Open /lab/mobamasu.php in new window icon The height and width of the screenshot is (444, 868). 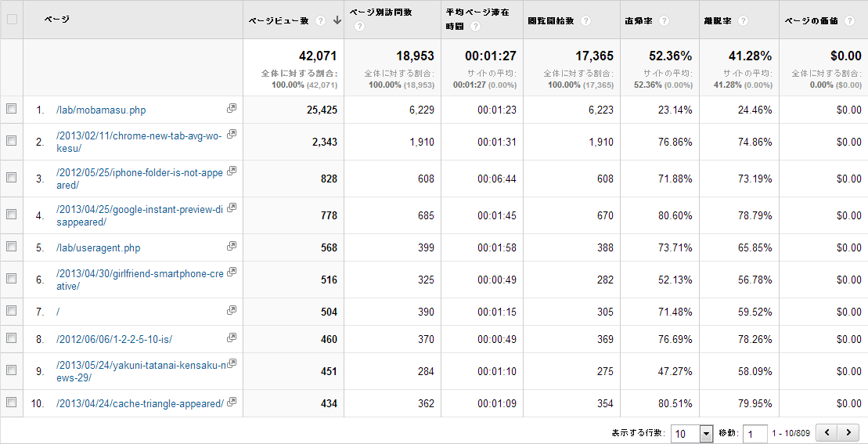232,109
